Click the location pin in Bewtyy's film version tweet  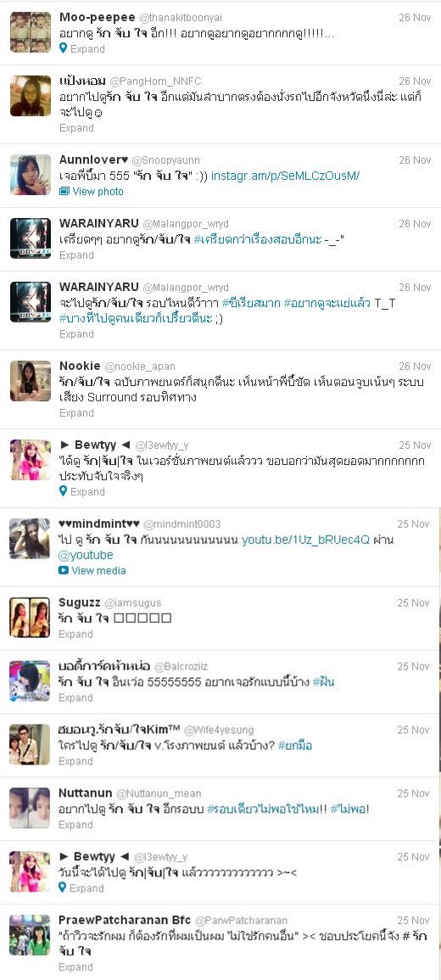point(63,492)
